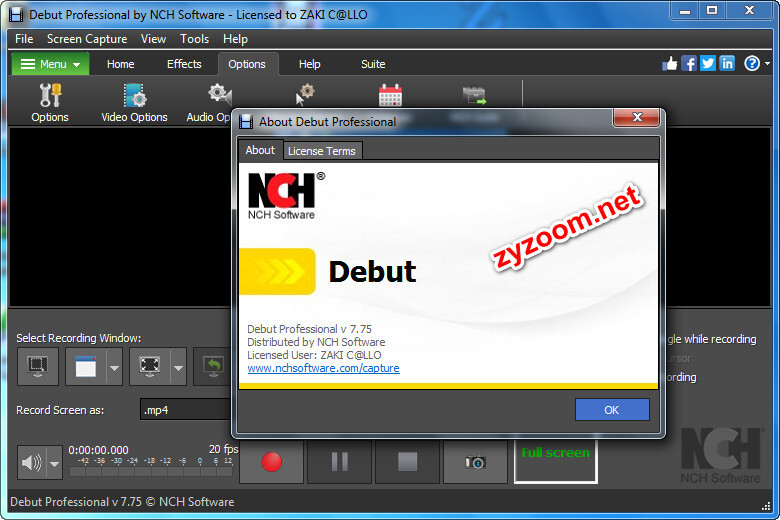Screen dimensions: 780x520
Task: Open the Tools menu
Action: (x=195, y=39)
